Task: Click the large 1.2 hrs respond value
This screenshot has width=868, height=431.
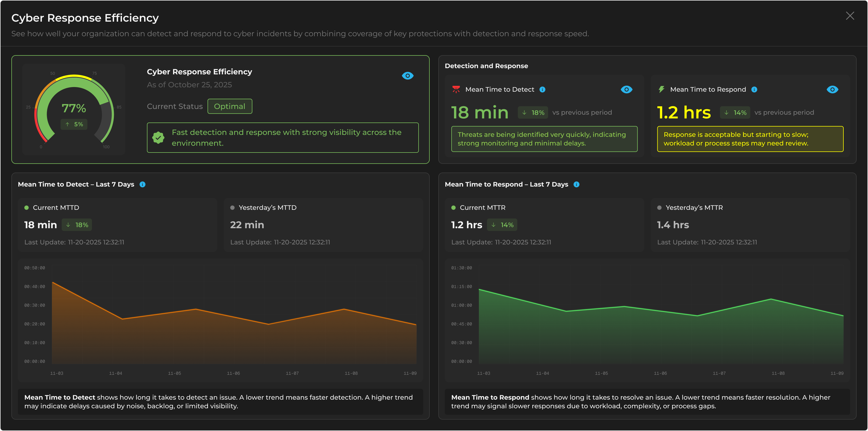Action: [x=684, y=112]
